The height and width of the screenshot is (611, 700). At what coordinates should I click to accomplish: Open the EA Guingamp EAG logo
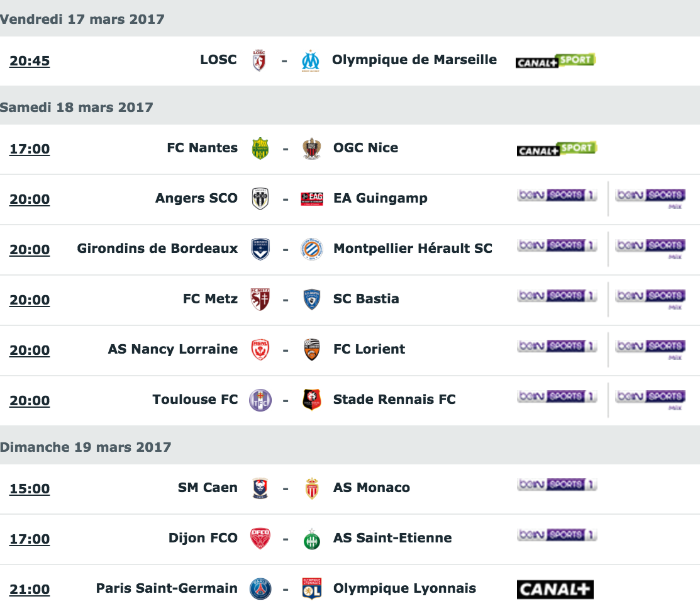point(311,199)
